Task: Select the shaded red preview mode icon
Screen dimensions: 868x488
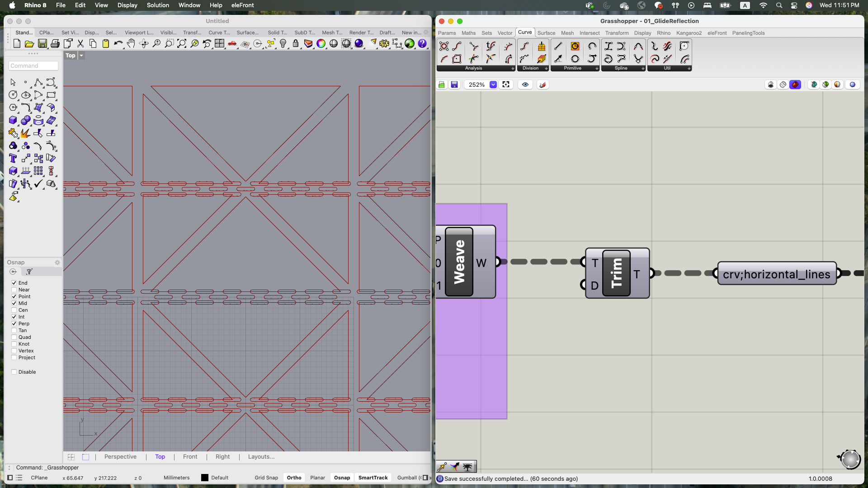Action: pos(795,84)
